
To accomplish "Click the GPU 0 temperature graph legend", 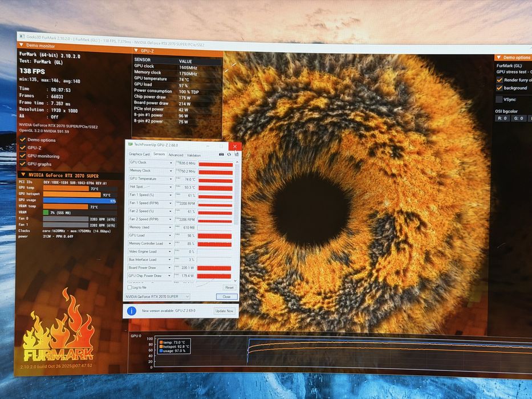I will pyautogui.click(x=174, y=347).
